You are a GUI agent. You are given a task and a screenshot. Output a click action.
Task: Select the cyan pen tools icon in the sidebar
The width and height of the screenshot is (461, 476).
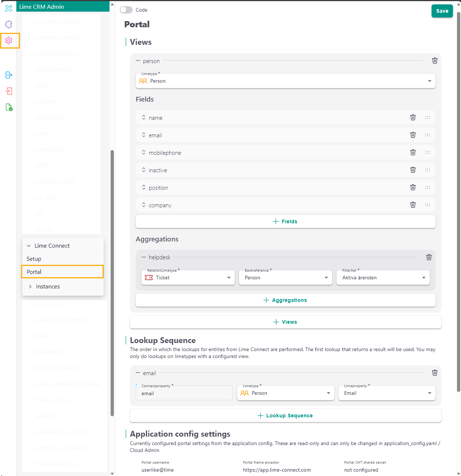coord(9,8)
